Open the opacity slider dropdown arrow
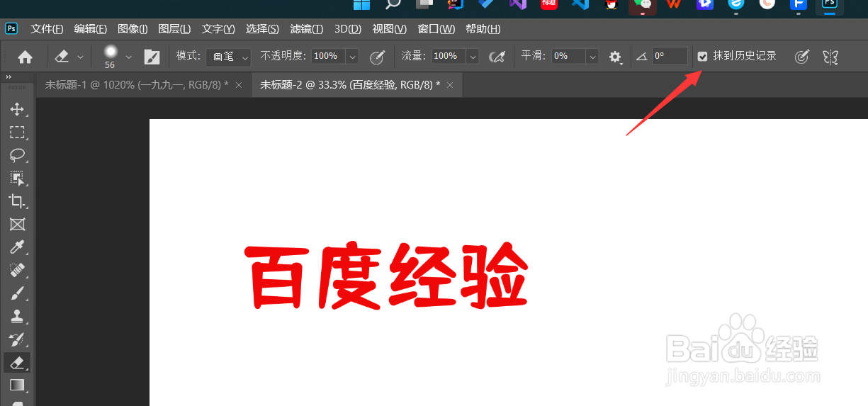Image resolution: width=868 pixels, height=406 pixels. coord(352,57)
